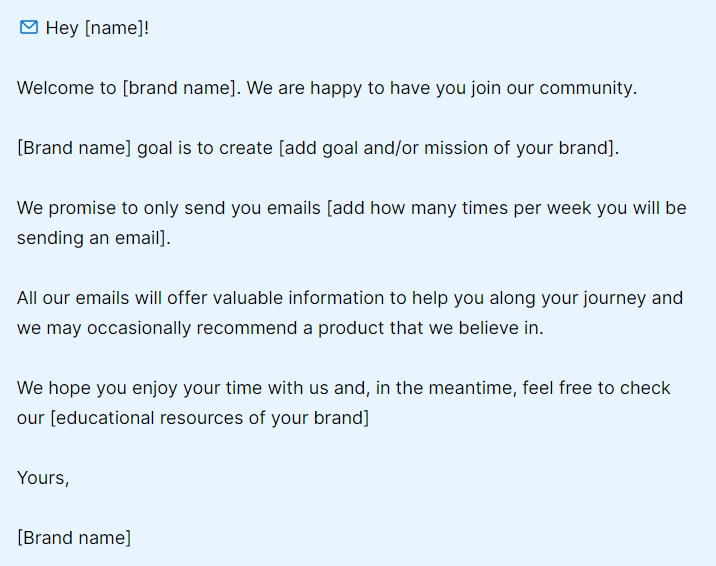
Task: Click the word "Hey" in the greeting
Action: tap(61, 28)
